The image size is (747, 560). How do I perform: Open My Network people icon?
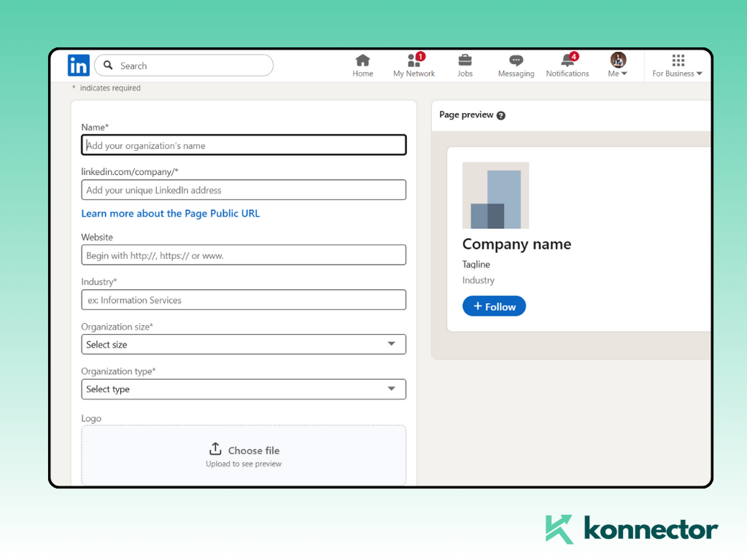414,61
